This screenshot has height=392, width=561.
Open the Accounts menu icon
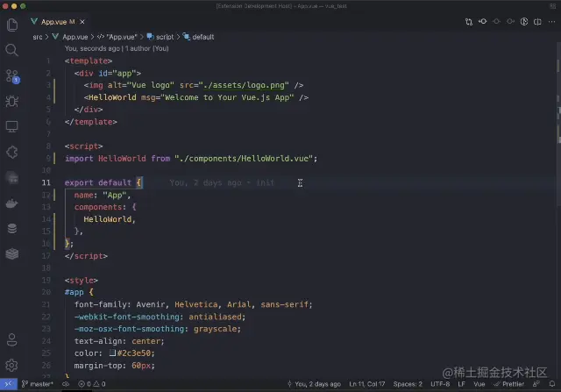[x=11, y=339]
